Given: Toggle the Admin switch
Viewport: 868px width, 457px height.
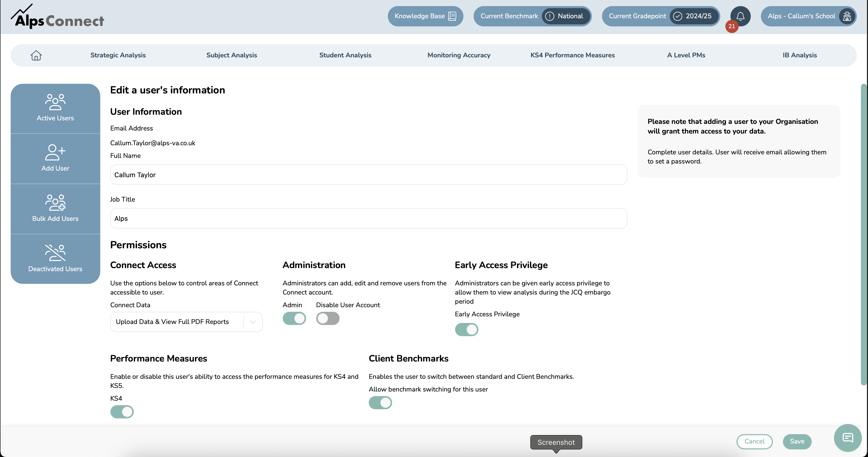Looking at the screenshot, I should point(294,318).
